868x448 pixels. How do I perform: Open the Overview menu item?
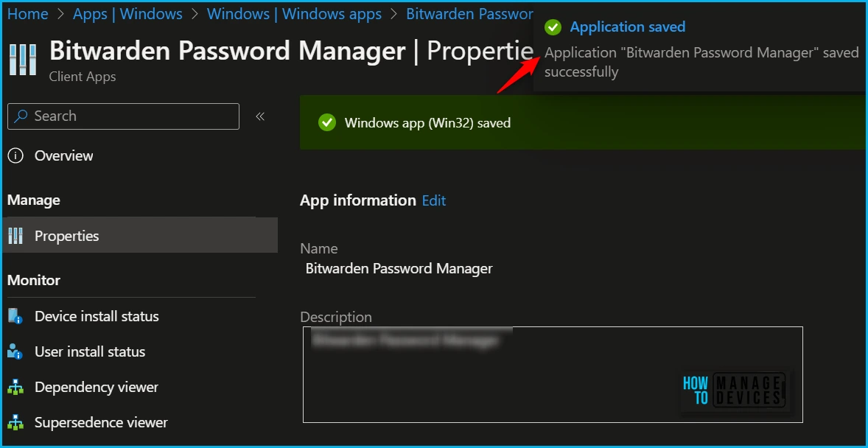click(x=63, y=155)
